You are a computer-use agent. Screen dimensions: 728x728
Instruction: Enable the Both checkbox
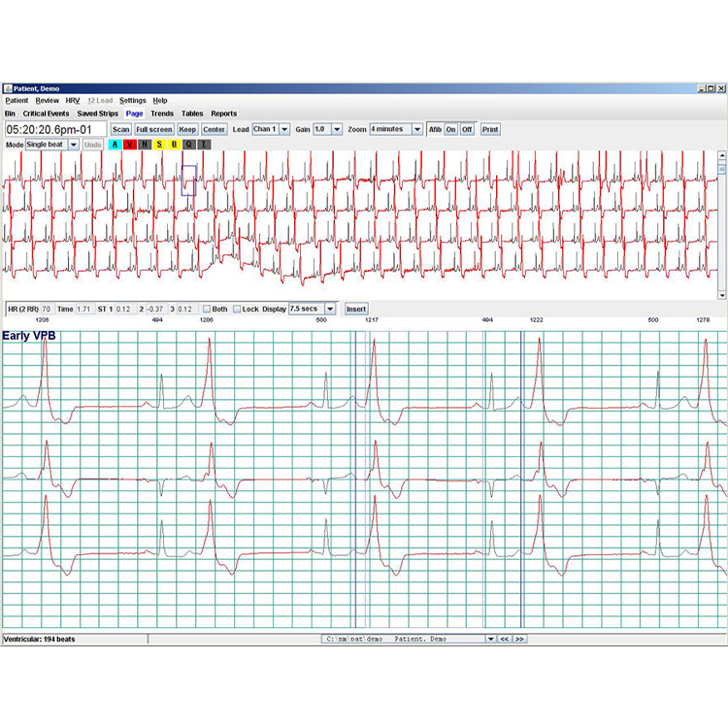pos(207,309)
